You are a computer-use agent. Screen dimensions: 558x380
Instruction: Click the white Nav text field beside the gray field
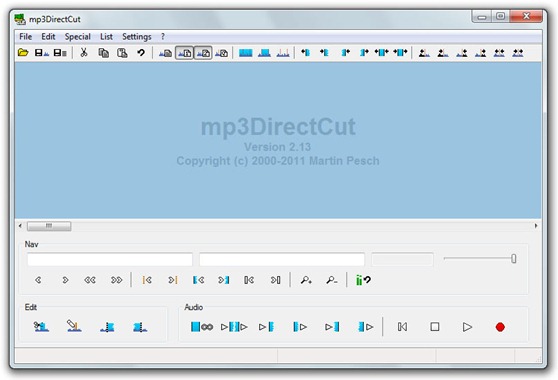282,259
